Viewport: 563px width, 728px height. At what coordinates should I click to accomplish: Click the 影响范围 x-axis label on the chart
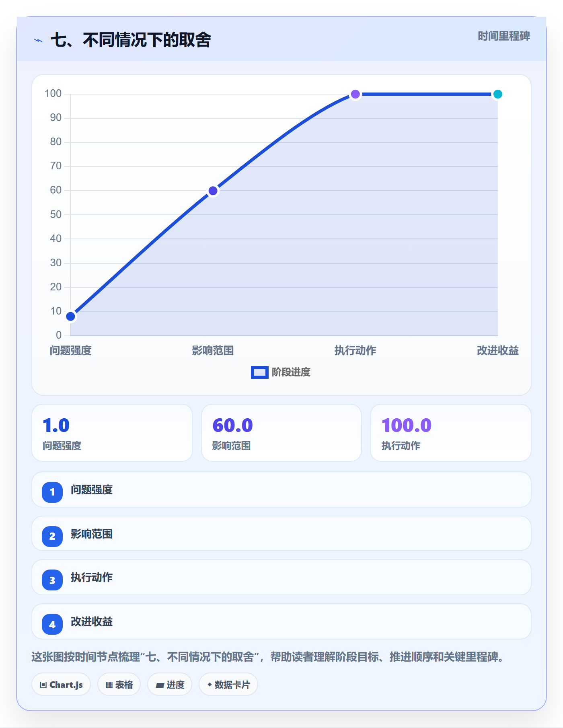(213, 351)
